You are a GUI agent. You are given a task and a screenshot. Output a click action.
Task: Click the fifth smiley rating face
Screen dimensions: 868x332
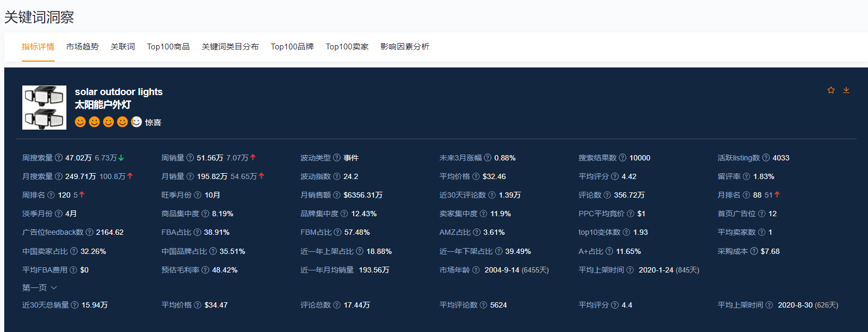137,122
